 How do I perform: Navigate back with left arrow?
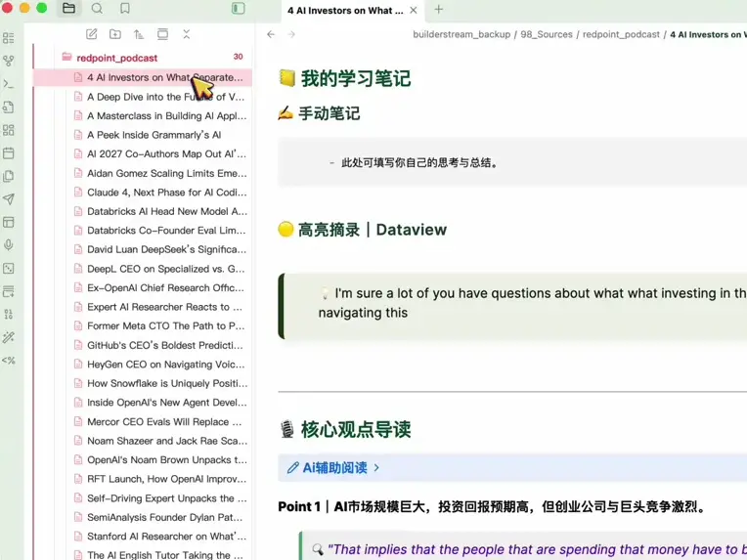coord(271,34)
